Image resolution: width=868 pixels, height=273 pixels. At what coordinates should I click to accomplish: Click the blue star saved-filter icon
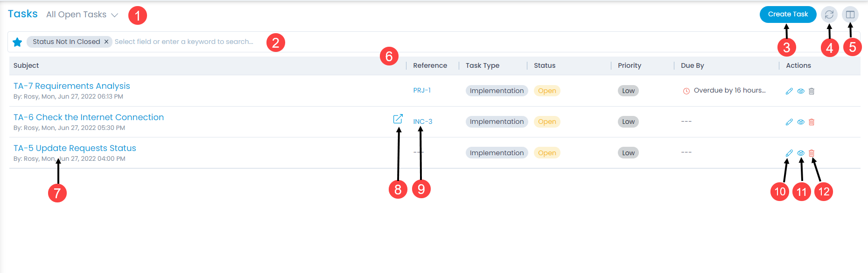(17, 42)
